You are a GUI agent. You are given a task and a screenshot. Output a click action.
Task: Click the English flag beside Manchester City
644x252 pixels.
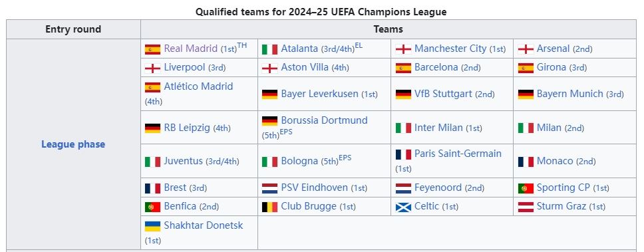pyautogui.click(x=403, y=49)
